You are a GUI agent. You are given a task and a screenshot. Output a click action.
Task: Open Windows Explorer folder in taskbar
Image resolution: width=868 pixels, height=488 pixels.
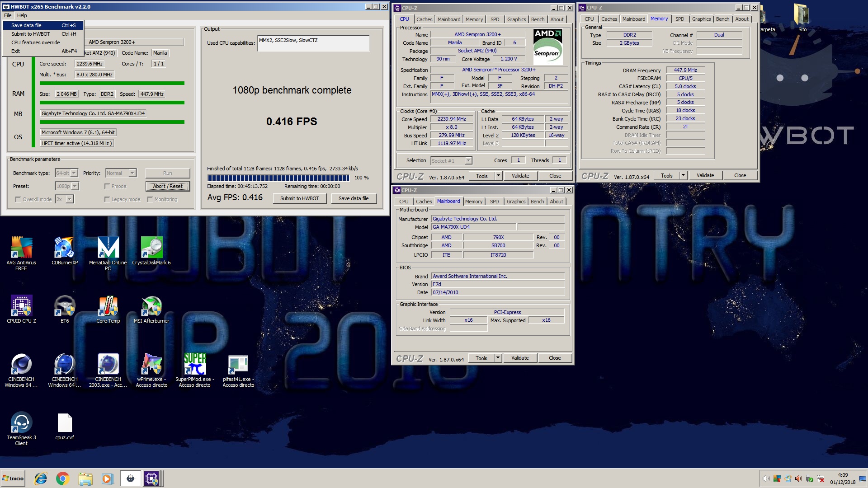85,479
